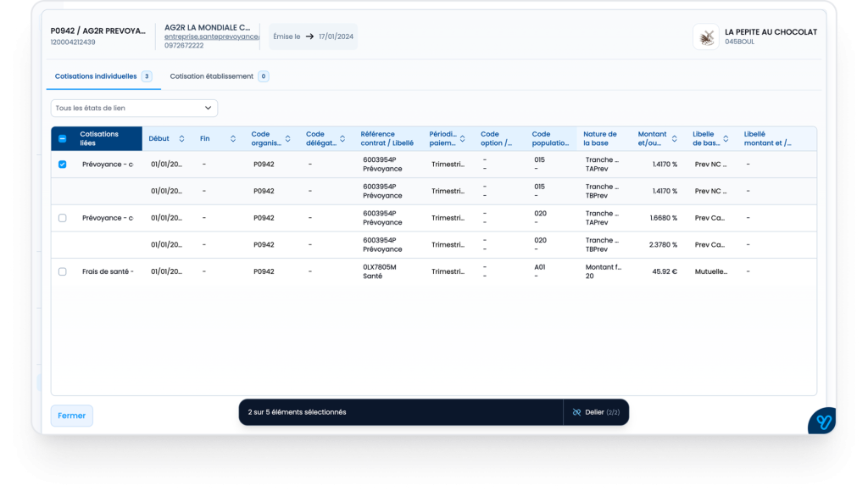The image size is (868, 497).
Task: Open the entreprise.santeprevoyance email link
Action: (211, 37)
